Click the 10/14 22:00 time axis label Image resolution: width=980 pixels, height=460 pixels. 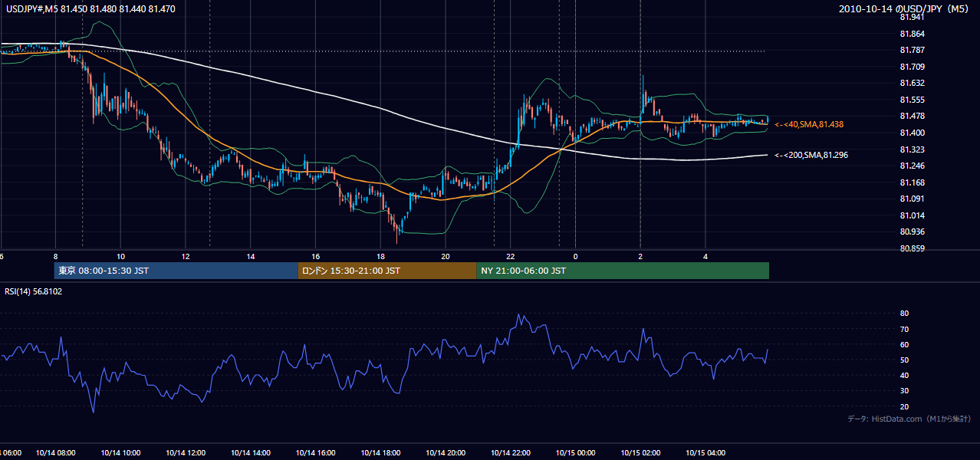coord(511,453)
